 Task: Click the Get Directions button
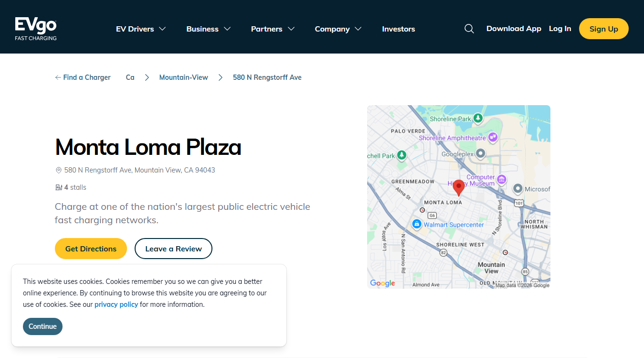point(91,249)
